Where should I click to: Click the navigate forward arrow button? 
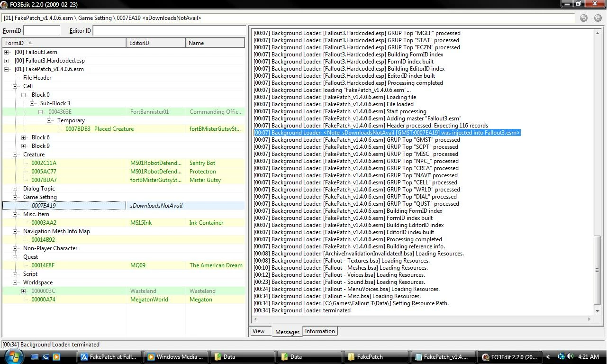coord(598,18)
